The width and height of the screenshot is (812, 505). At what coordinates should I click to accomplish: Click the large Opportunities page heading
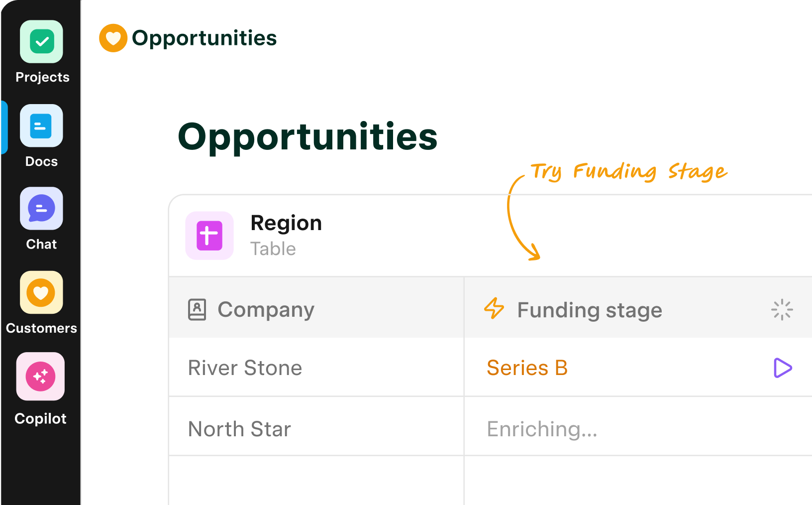(x=307, y=136)
